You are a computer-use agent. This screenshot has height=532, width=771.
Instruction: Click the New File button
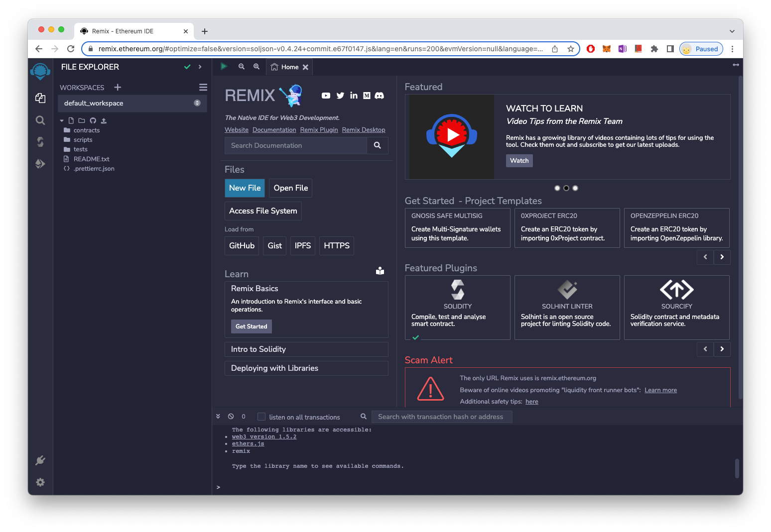click(245, 188)
